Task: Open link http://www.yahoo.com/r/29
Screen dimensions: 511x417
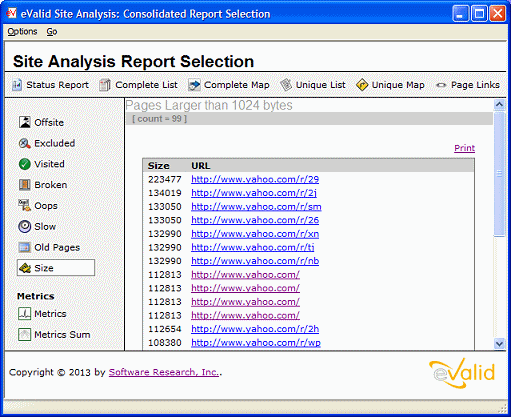Action: point(255,179)
